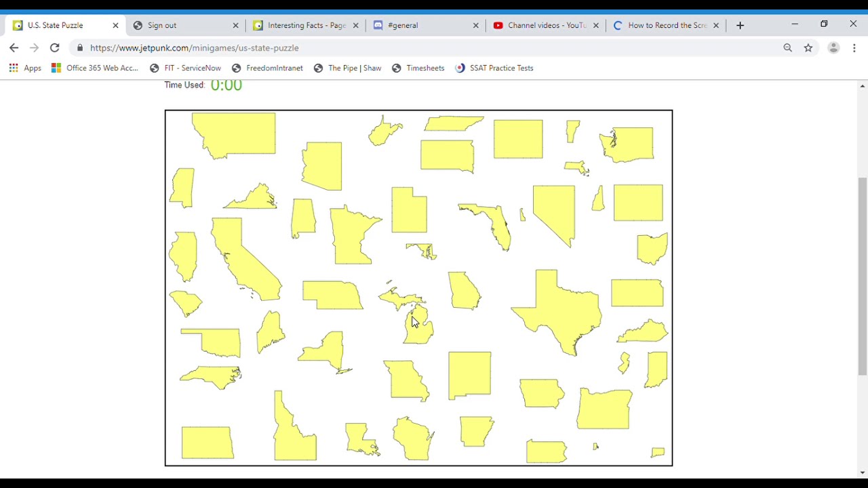Screen dimensions: 868x488
Task: Open a new tab with plus button
Action: [x=740, y=25]
